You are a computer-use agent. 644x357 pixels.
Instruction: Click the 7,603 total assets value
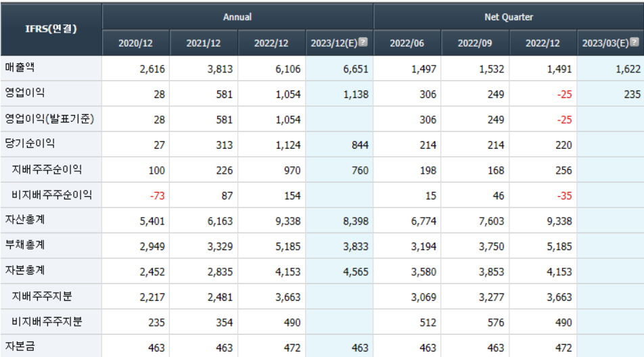(491, 221)
